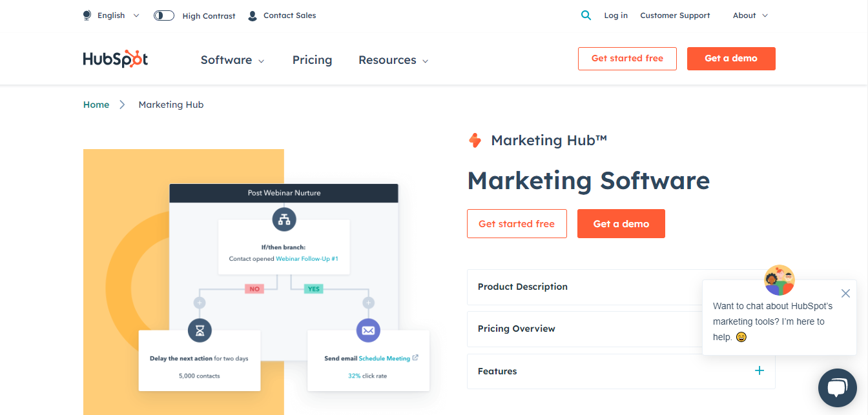This screenshot has height=415, width=868.
Task: Click the NO branch label
Action: click(254, 288)
